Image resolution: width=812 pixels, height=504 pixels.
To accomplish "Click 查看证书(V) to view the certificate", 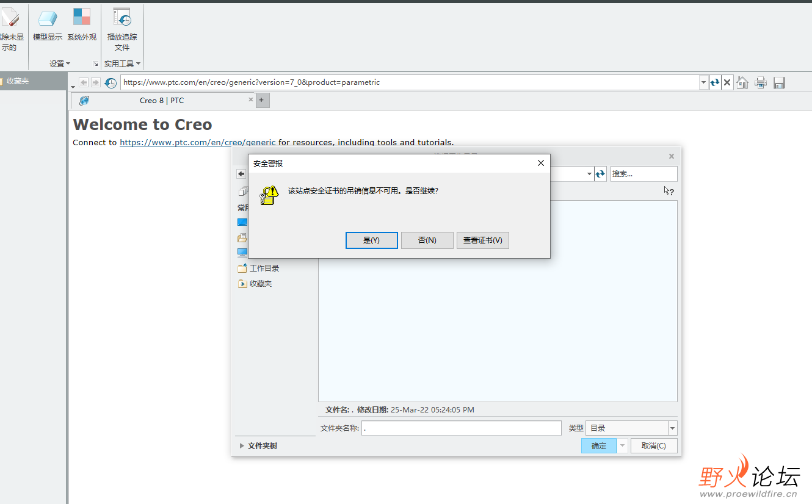I will click(x=483, y=240).
